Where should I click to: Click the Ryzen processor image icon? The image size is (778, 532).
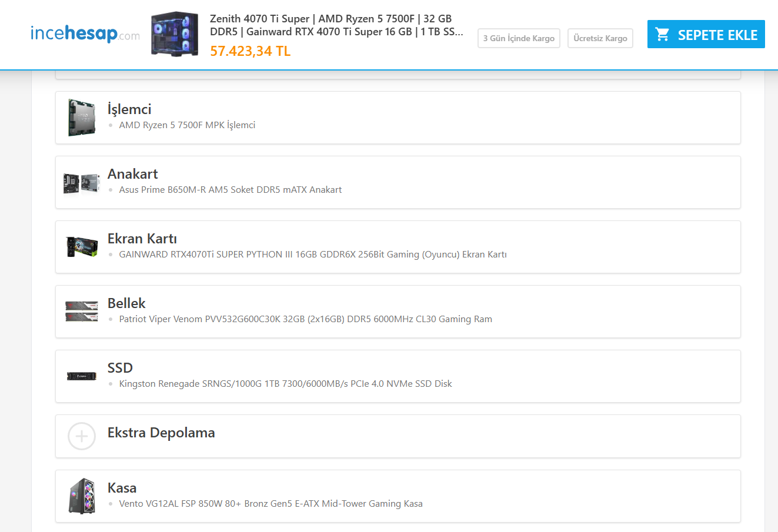pos(81,118)
